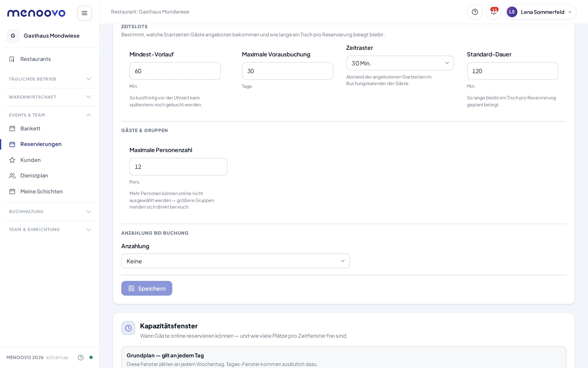Open the Lena Sommerfeld user menu
The width and height of the screenshot is (588, 368).
pos(540,12)
